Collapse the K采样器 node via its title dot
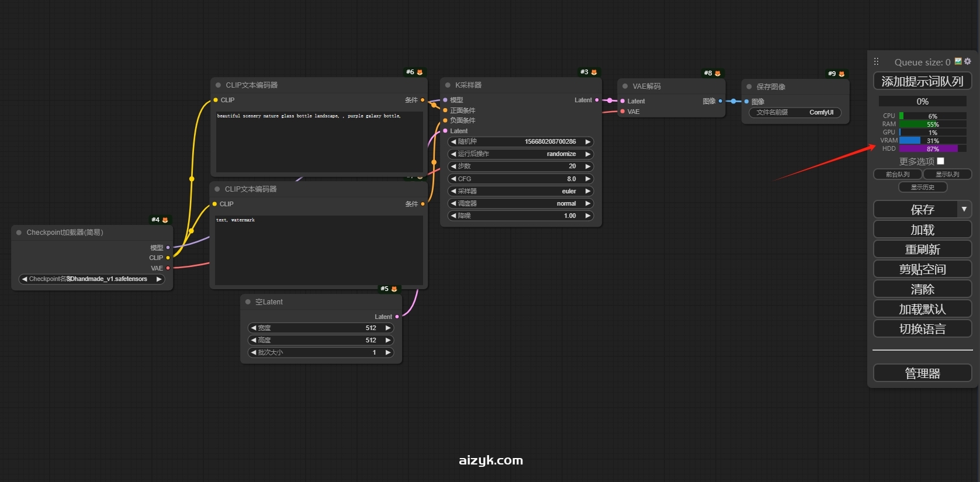 coord(448,85)
